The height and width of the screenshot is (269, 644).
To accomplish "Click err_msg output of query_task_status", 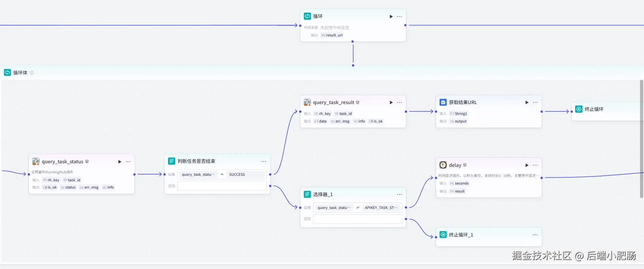I will pyautogui.click(x=89, y=187).
